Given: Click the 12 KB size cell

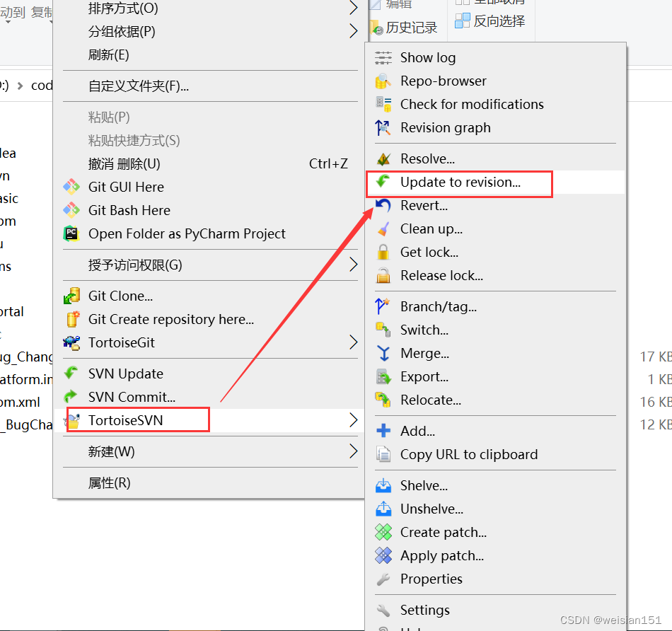Looking at the screenshot, I should pyautogui.click(x=656, y=425).
